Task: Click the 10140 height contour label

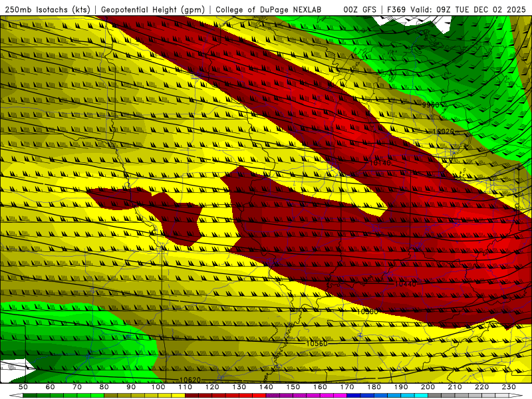Action: click(380, 163)
